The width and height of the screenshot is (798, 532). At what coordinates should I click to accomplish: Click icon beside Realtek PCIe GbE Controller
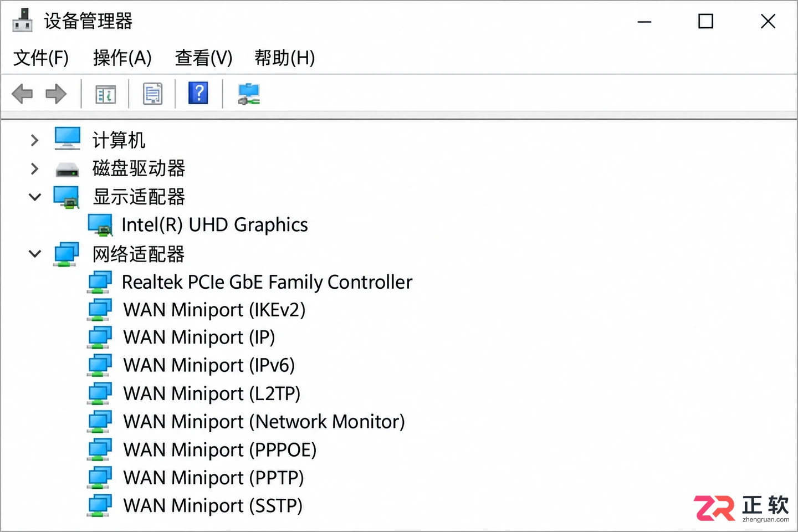click(100, 282)
